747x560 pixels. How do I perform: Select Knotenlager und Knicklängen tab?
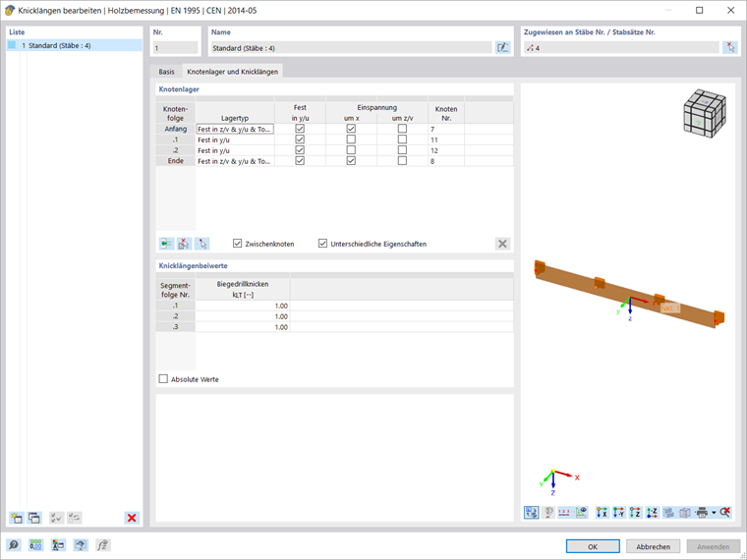pyautogui.click(x=233, y=72)
